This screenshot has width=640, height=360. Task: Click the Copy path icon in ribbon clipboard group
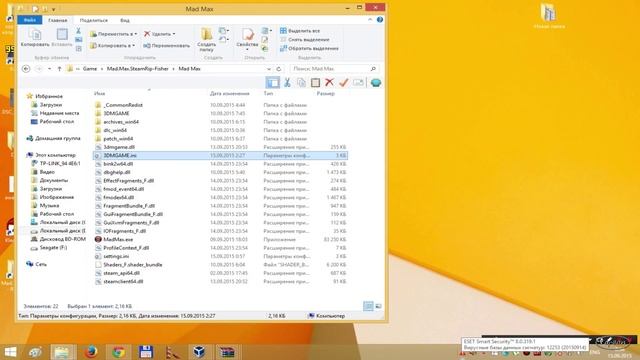[x=78, y=40]
